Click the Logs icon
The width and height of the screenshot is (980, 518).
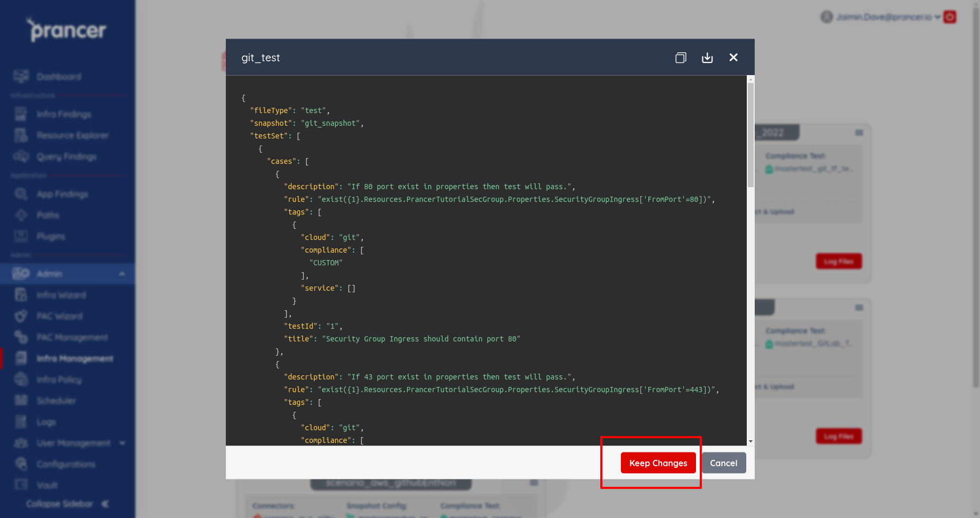tap(21, 422)
